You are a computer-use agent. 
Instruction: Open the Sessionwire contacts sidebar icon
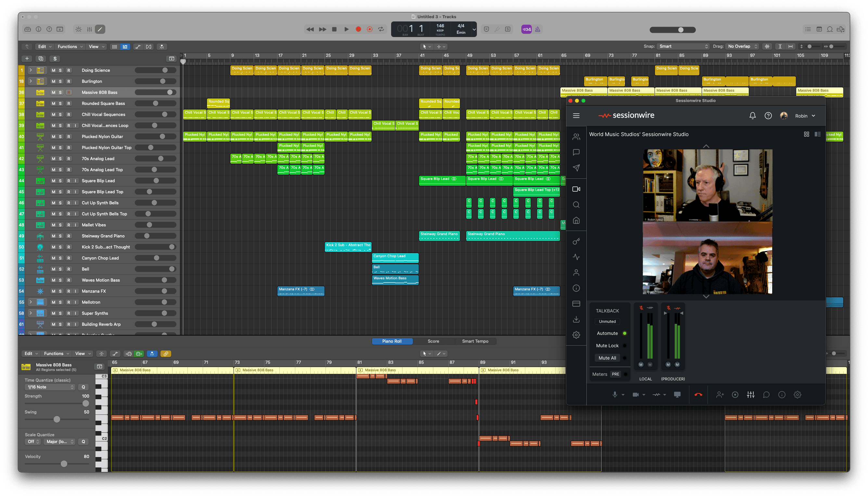click(576, 137)
